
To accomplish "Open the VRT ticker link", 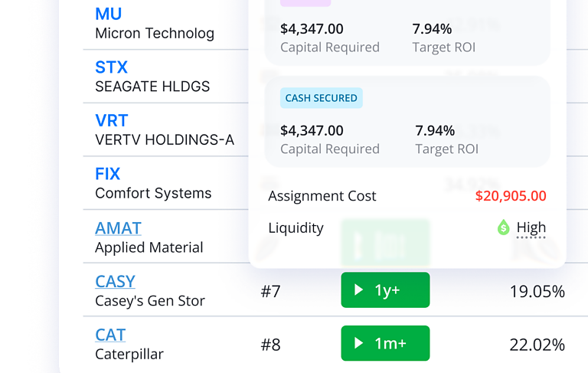I will (x=111, y=121).
